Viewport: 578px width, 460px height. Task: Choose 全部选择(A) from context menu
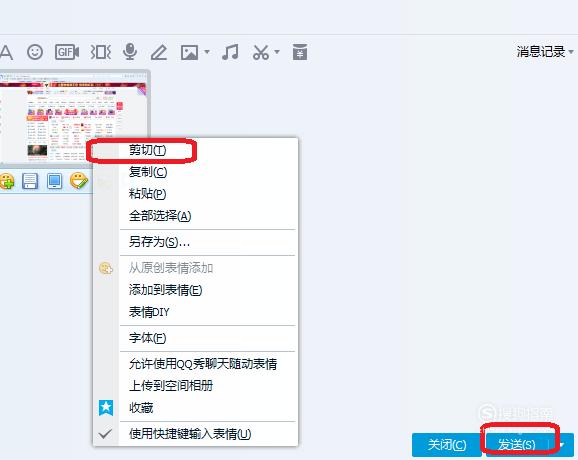point(195,216)
